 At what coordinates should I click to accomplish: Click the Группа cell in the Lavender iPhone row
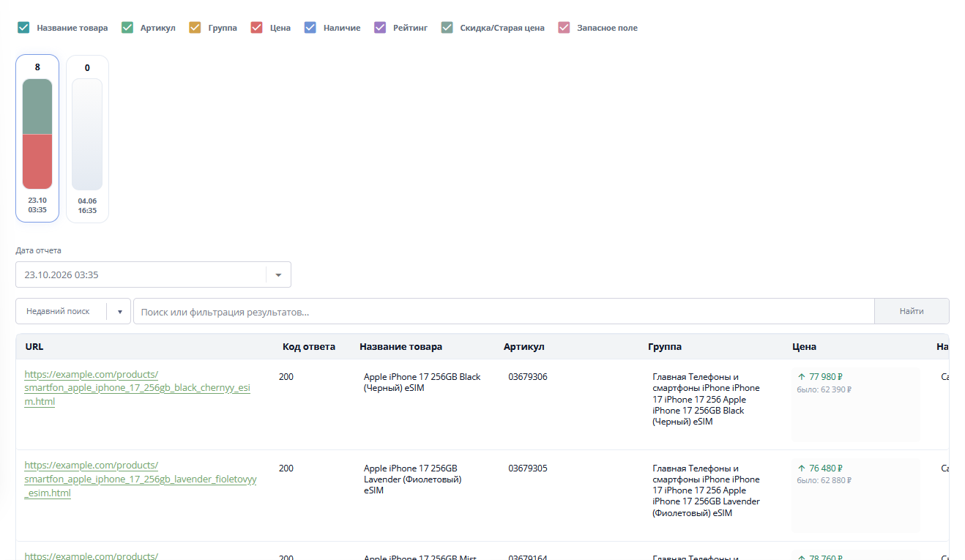[x=707, y=490]
